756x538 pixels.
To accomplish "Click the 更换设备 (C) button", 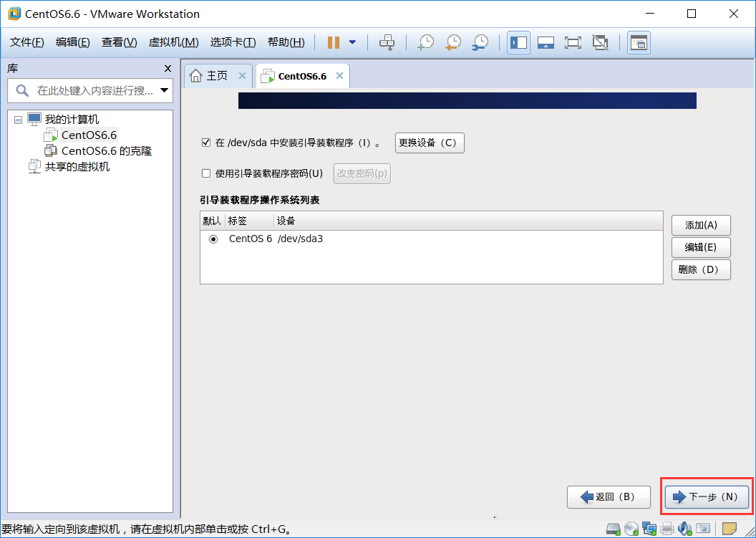I will 430,143.
